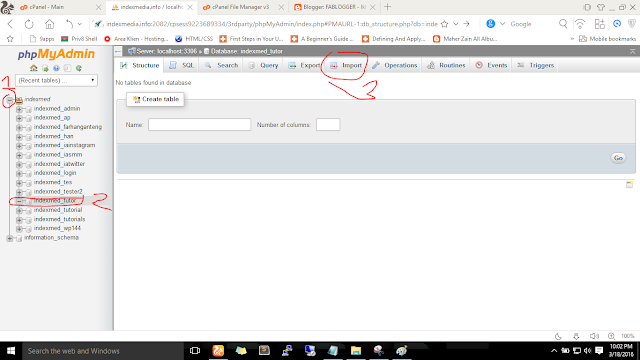Open Mobile bookmarks folder
This screenshot has width=640, height=360.
click(607, 39)
